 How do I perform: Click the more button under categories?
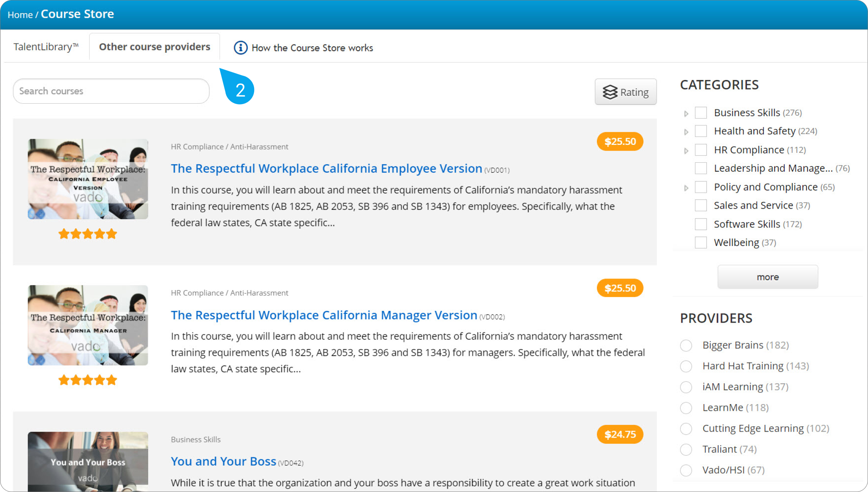point(768,277)
